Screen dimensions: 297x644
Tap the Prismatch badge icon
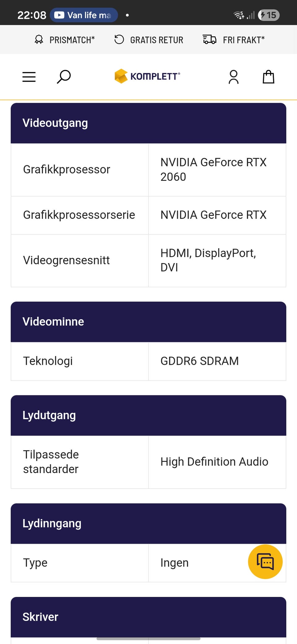click(x=39, y=40)
